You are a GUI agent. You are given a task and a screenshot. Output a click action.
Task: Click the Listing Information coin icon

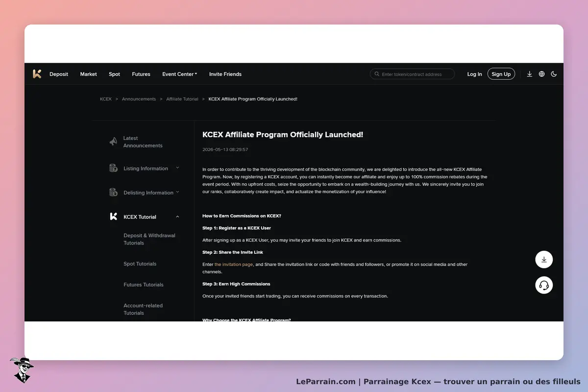pos(113,168)
